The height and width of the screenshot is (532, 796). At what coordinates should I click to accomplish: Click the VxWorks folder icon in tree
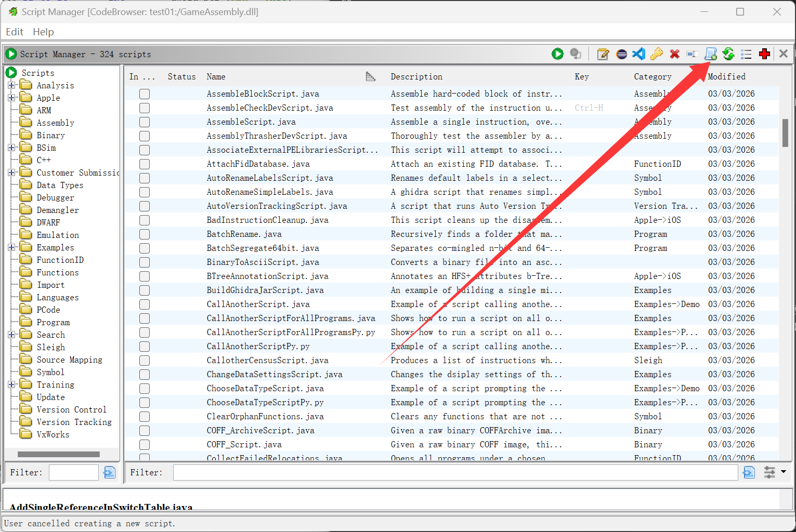pyautogui.click(x=25, y=434)
